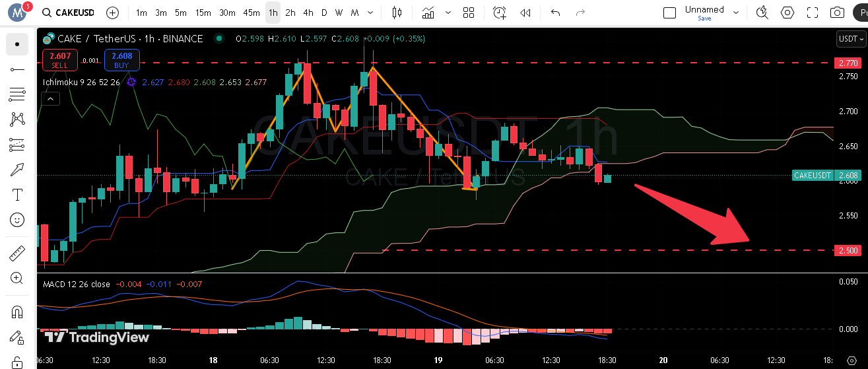Open quick search lightning icon
868x369 pixels.
(x=762, y=13)
